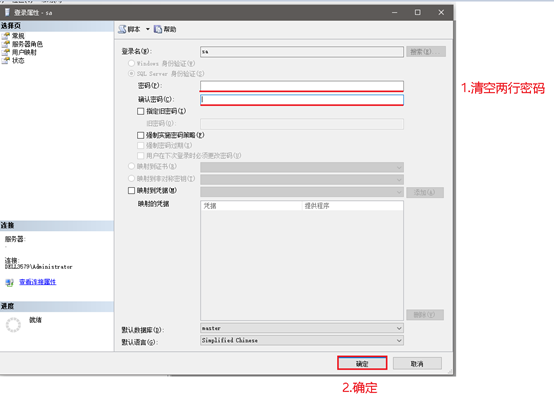
Task: Toggle the 强制实施密码策略 checkbox
Action: click(x=141, y=135)
